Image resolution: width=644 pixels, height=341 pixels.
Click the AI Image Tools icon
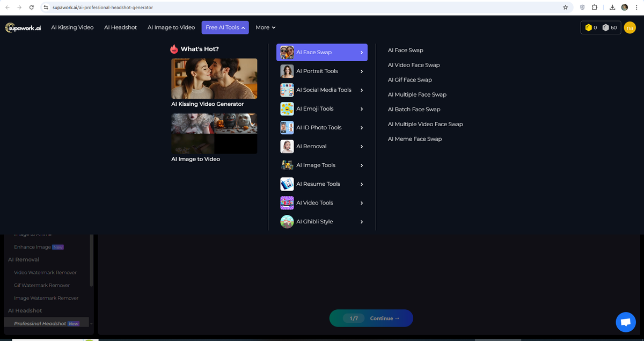pyautogui.click(x=287, y=165)
